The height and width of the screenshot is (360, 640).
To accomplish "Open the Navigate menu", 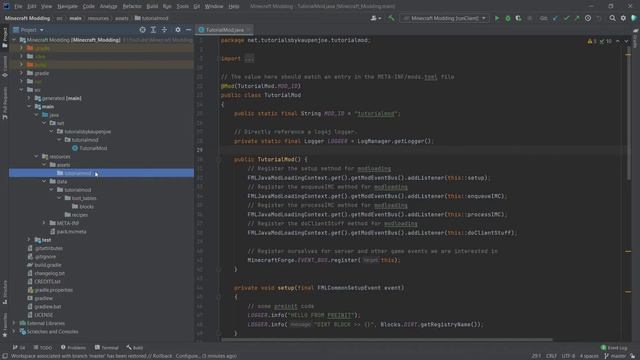I will coord(67,7).
